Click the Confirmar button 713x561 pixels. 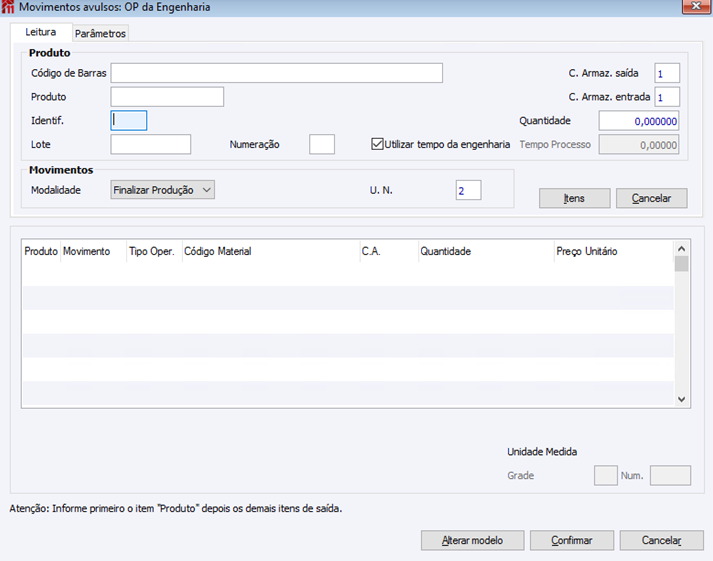(x=572, y=541)
